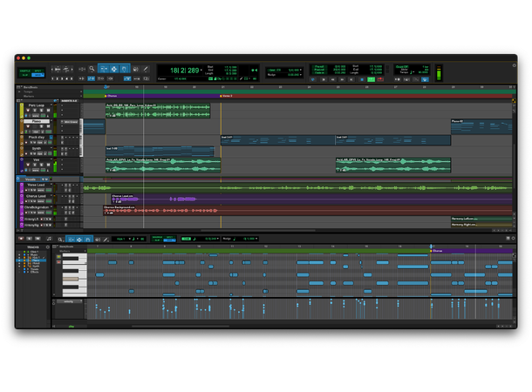Click the Stop button in transport

coord(362,79)
